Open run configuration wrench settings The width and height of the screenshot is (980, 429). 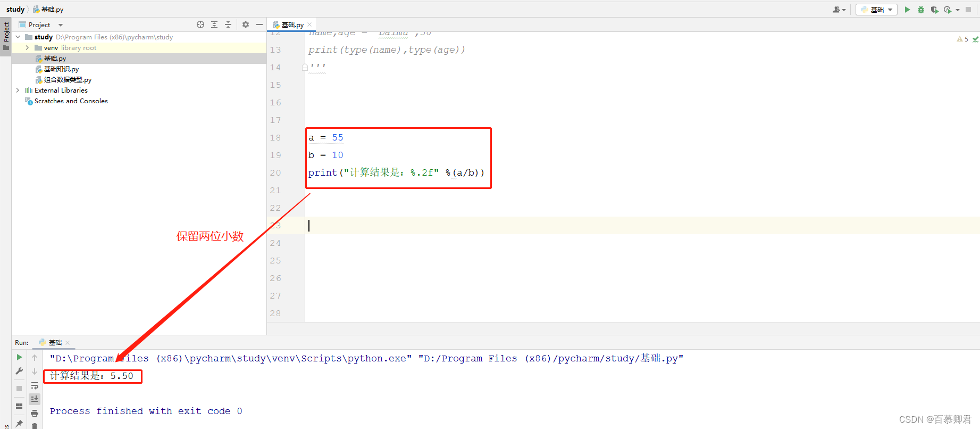19,371
